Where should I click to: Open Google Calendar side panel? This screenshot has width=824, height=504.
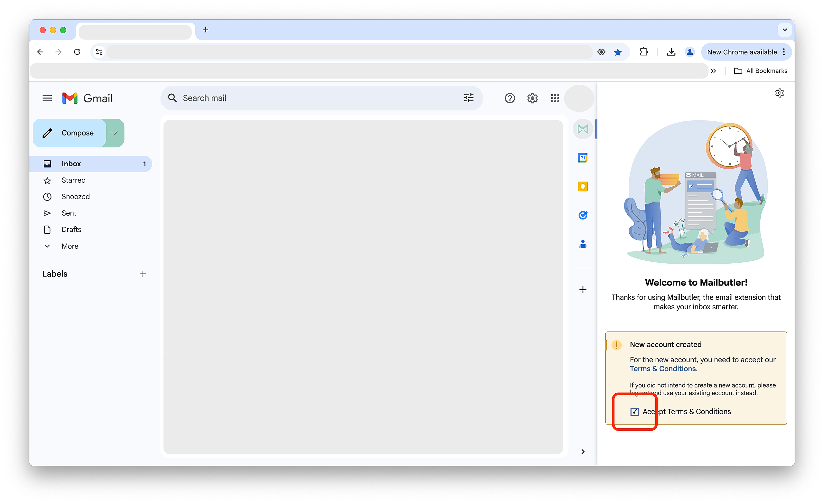click(583, 157)
